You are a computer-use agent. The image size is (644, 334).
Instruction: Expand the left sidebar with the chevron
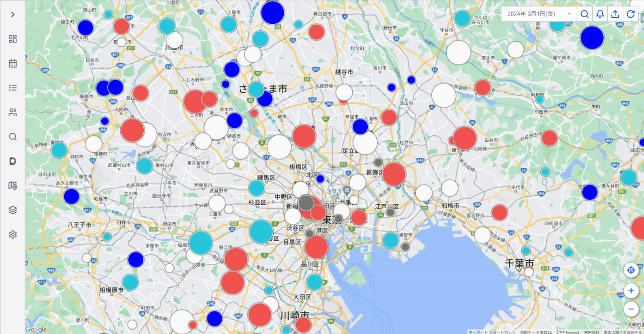[13, 15]
